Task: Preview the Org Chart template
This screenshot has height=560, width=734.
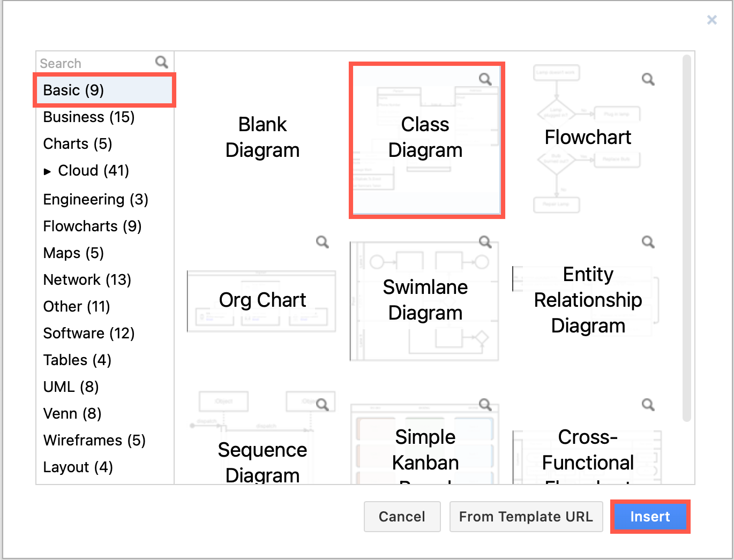Action: coord(322,241)
